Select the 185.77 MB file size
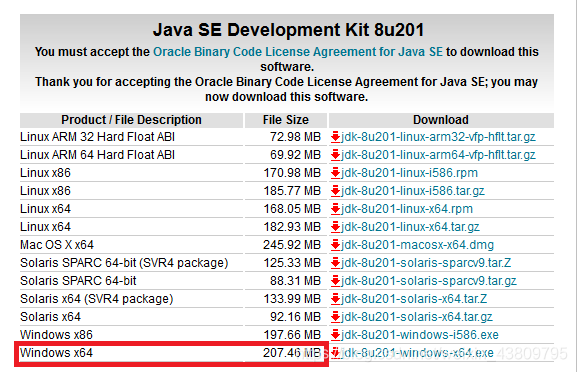 click(292, 191)
